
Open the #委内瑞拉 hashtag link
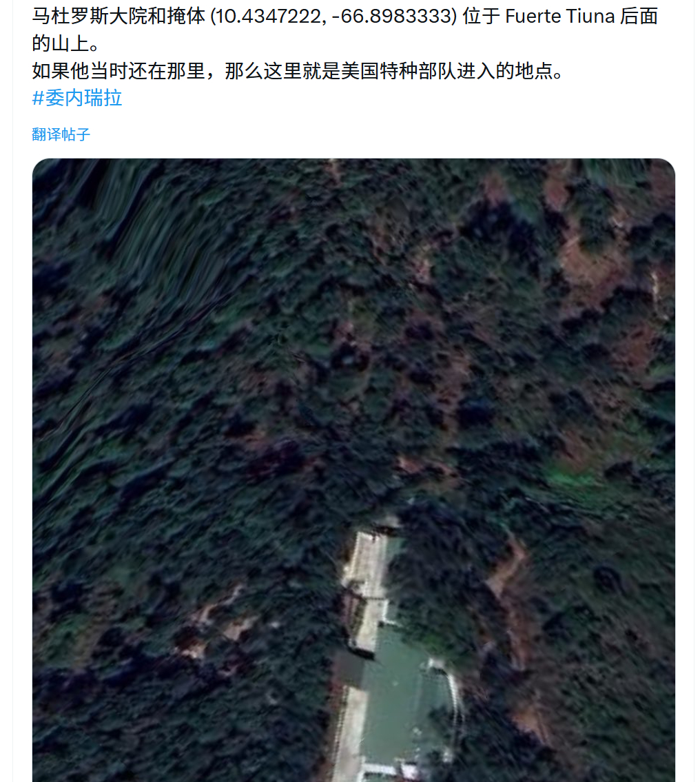tap(76, 98)
